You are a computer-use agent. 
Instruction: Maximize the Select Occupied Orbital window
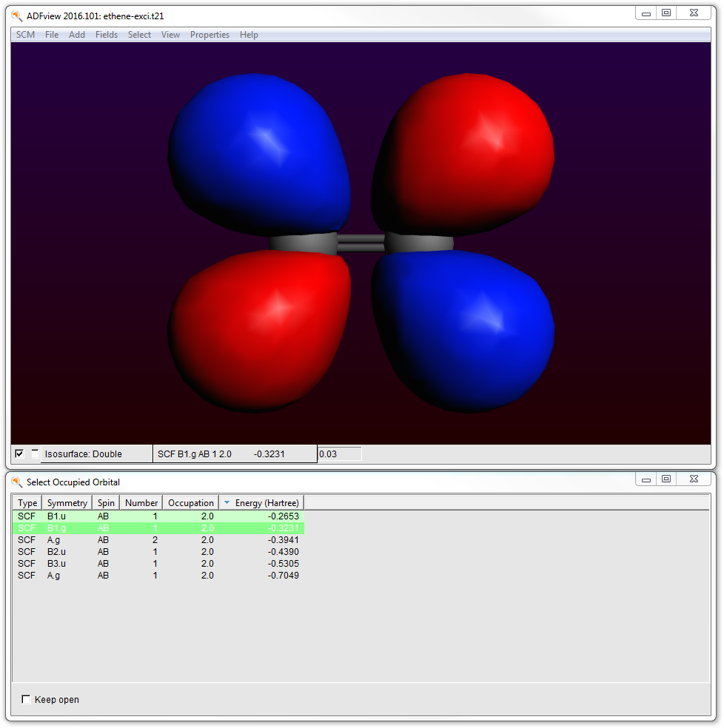tap(666, 479)
